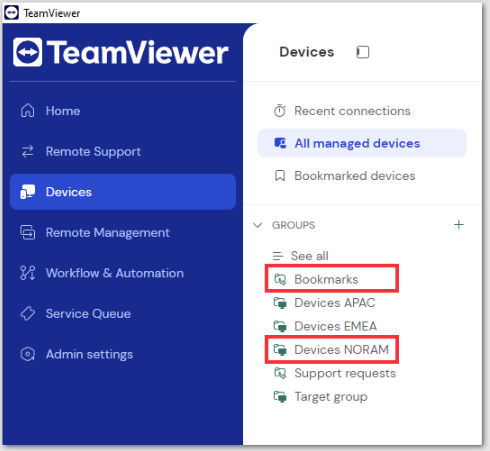Add a new group with plus icon
Viewport: 490px width, 451px height.
(459, 225)
